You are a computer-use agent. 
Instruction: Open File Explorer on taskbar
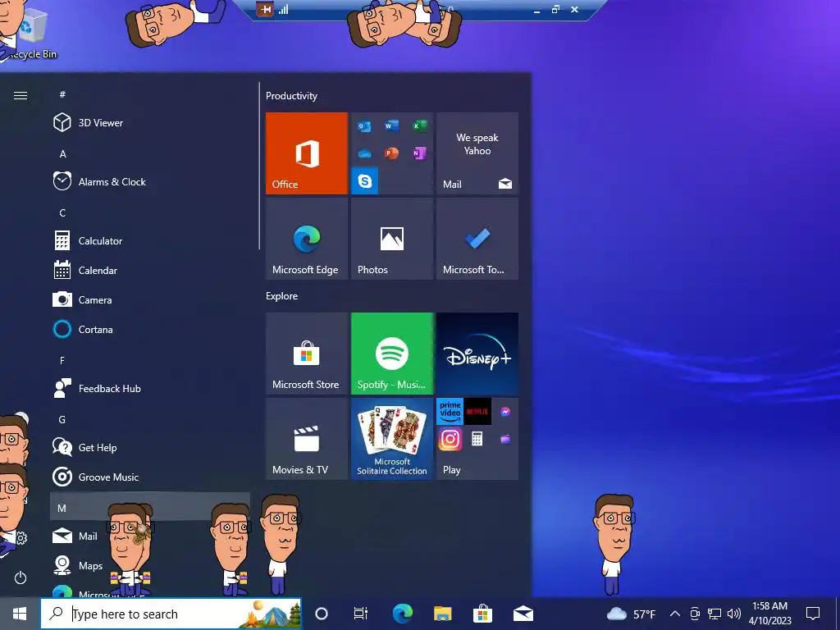click(442, 614)
